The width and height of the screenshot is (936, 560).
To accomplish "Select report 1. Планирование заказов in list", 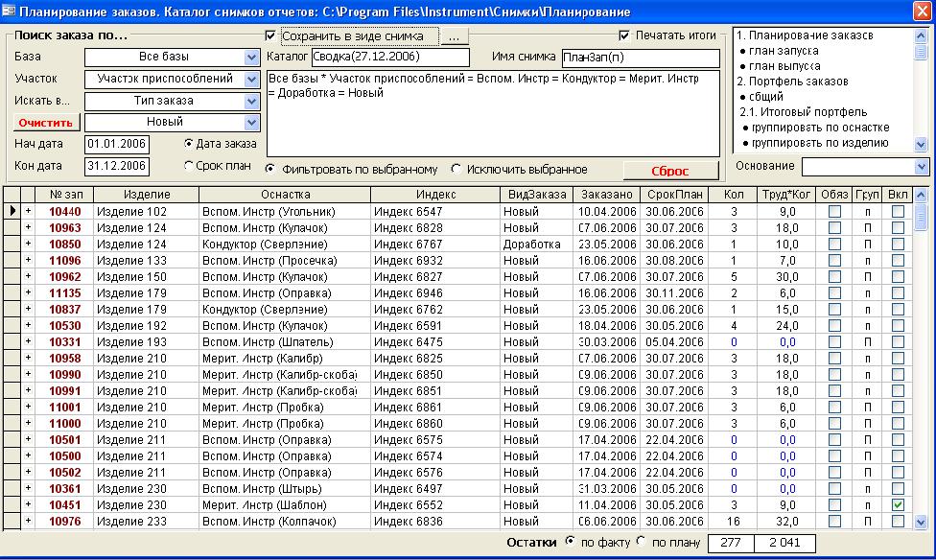I will pyautogui.click(x=805, y=35).
